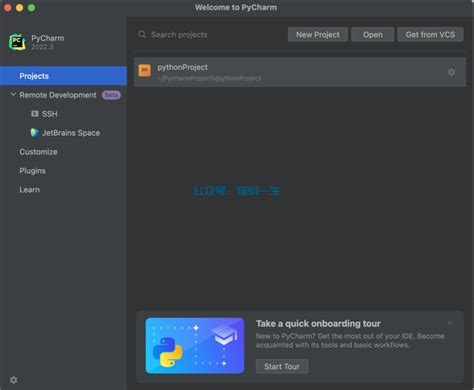Viewport: 474px width, 390px height.
Task: Click the search magnifier icon
Action: click(x=142, y=35)
